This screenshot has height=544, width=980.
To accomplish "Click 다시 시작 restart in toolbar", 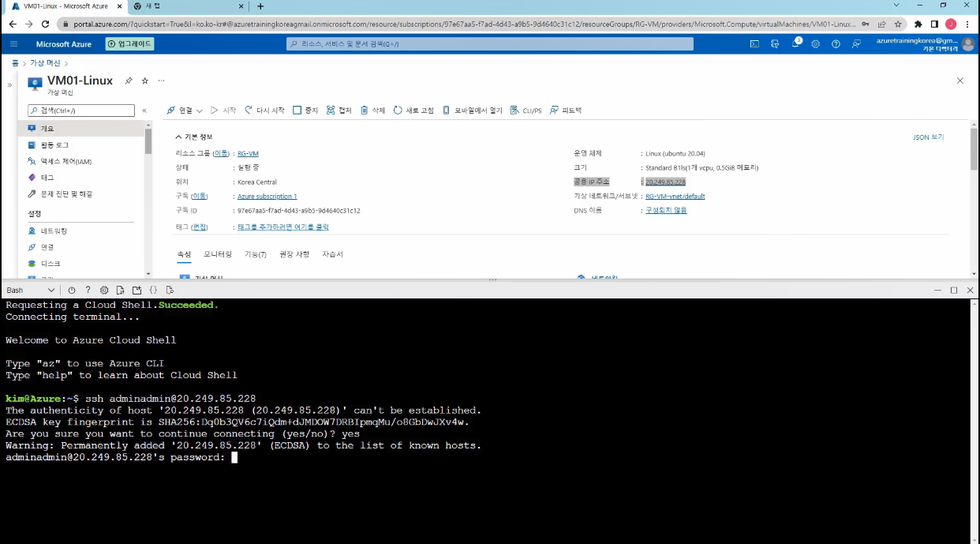I will pos(264,111).
